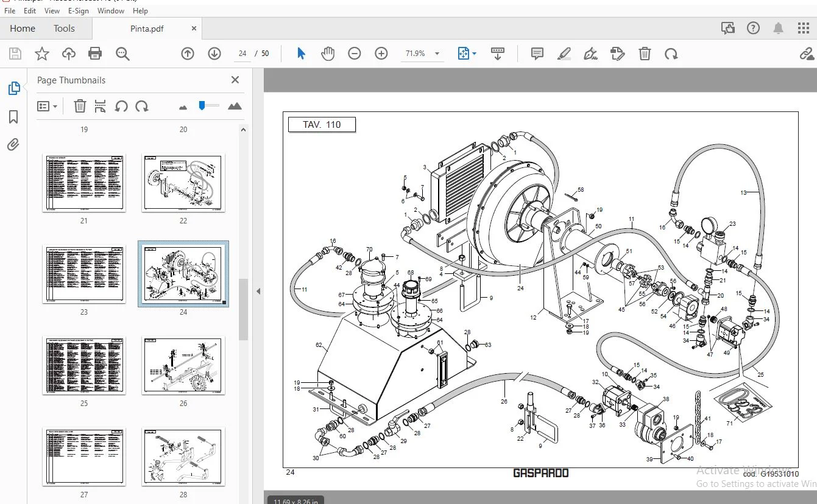Switch to the Home tab
The height and width of the screenshot is (504, 817).
coord(23,28)
